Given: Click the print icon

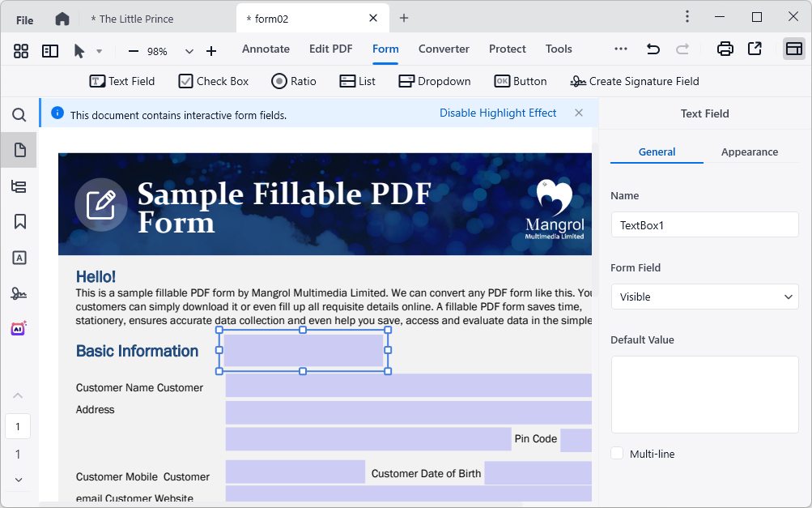Looking at the screenshot, I should [x=725, y=49].
